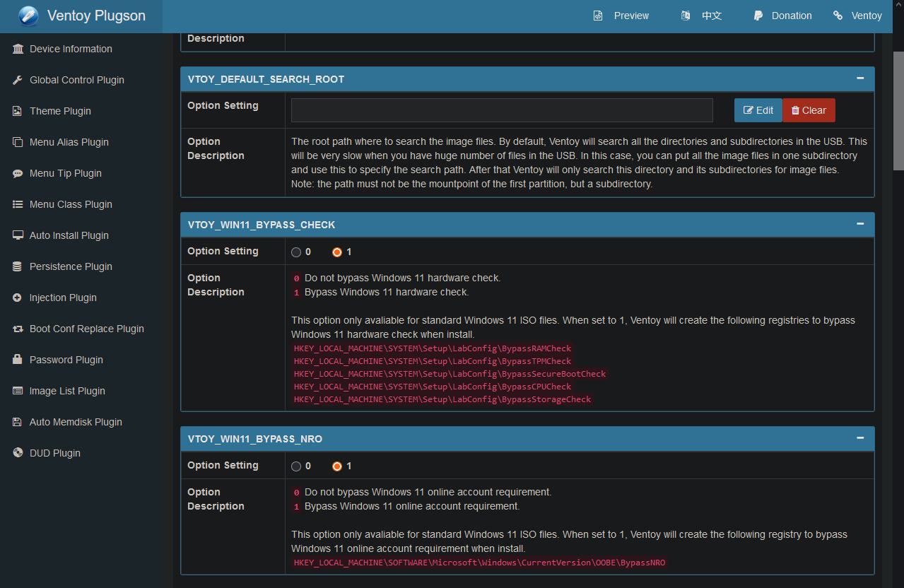
Task: Click the BypassCPUCheck registry path text
Action: tap(433, 387)
